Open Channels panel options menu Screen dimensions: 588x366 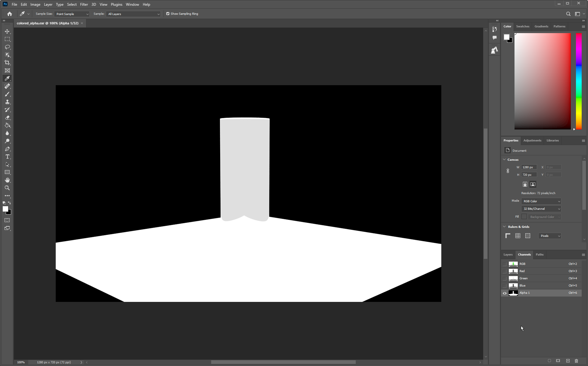583,255
